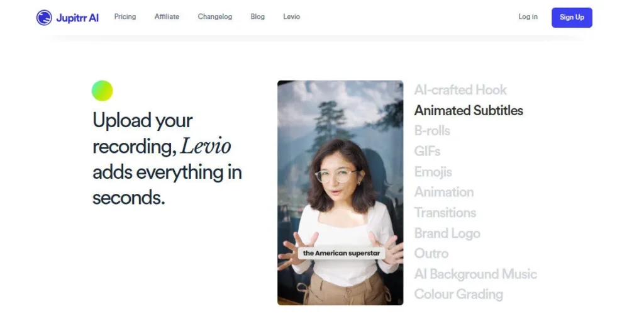Click the Jupitrr AI logo icon
The height and width of the screenshot is (326, 644).
click(x=44, y=18)
